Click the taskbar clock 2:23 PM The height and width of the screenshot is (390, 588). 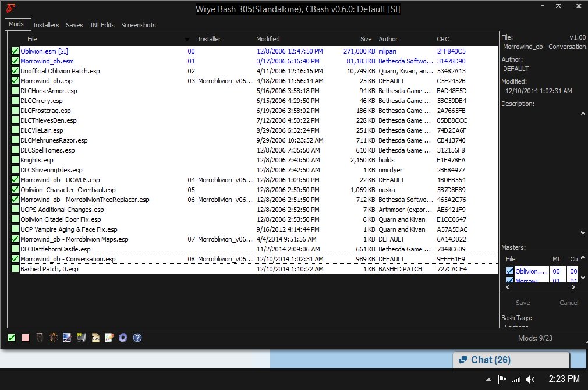coord(564,379)
